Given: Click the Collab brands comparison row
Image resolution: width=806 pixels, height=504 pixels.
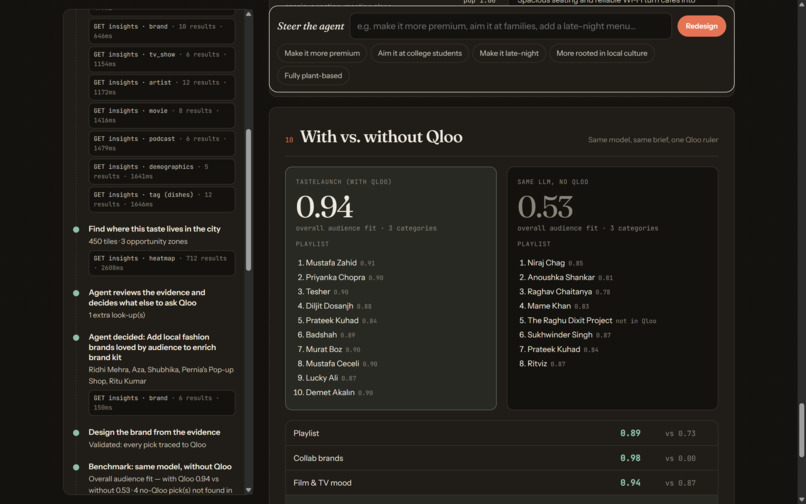Looking at the screenshot, I should click(x=502, y=458).
